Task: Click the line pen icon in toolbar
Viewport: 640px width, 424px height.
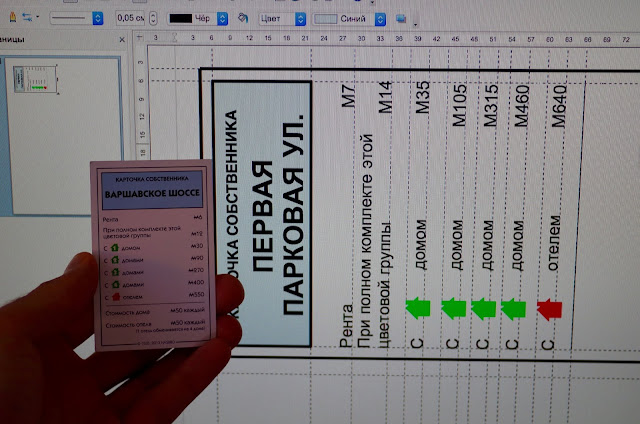Action: pos(12,17)
